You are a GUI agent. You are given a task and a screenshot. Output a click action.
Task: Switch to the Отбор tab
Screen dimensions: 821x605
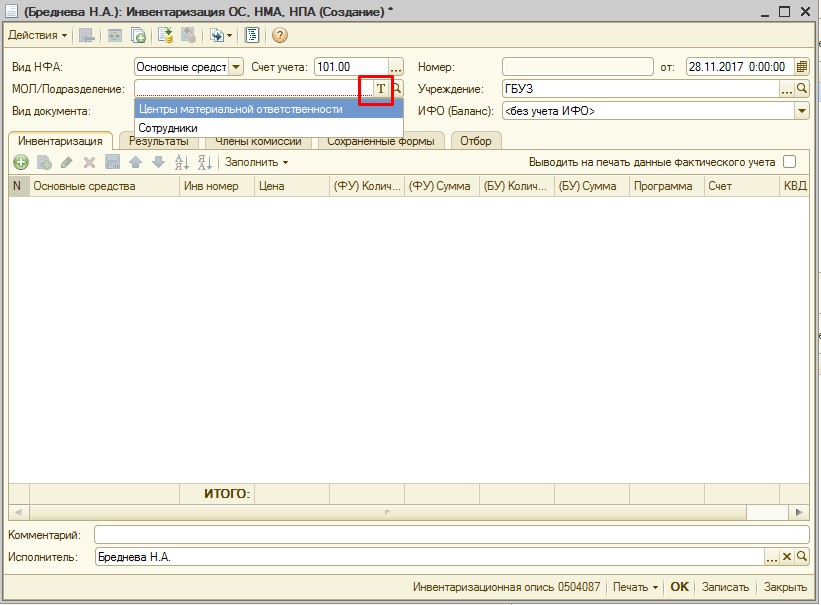pos(476,141)
